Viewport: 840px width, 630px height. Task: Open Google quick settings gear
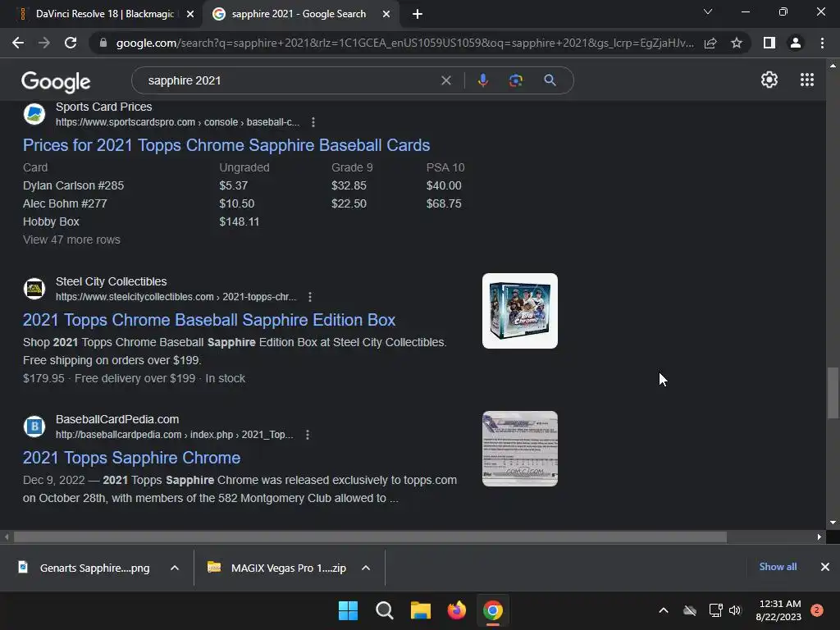click(x=769, y=80)
